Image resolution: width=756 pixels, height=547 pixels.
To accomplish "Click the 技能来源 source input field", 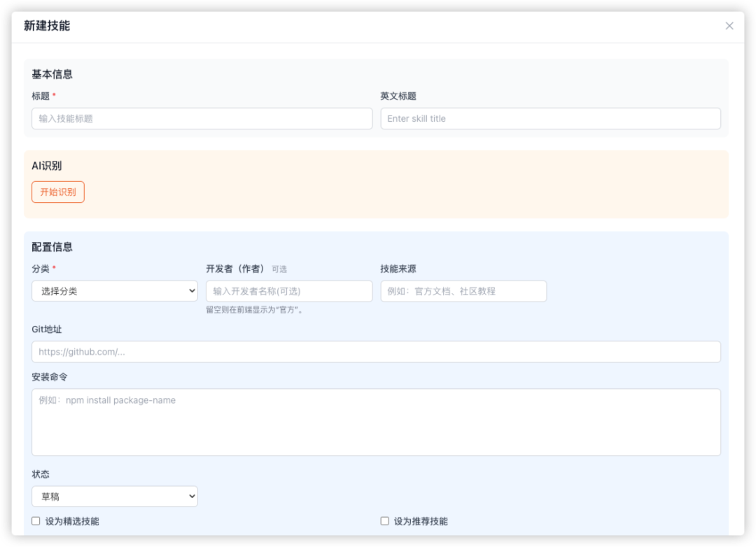I will pyautogui.click(x=463, y=290).
